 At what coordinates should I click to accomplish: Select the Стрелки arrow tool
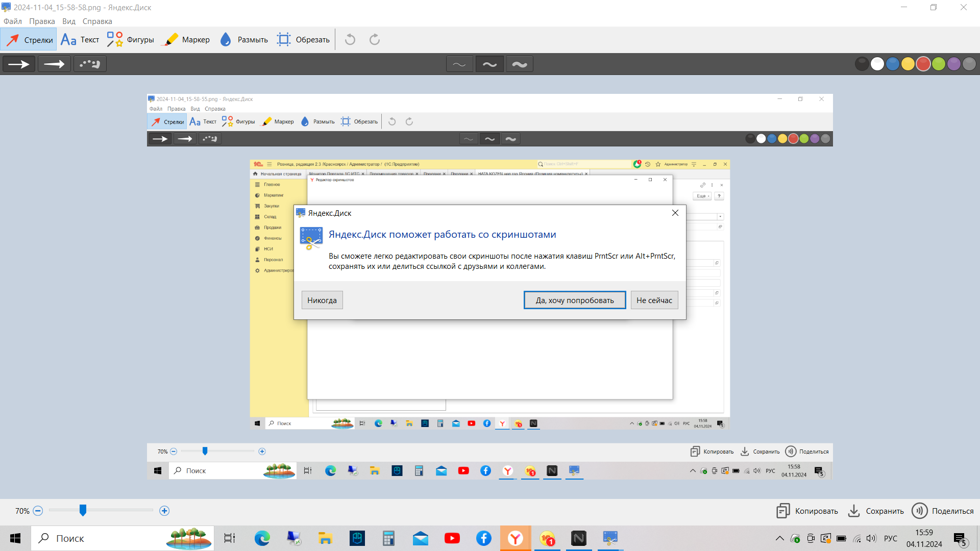pyautogui.click(x=29, y=40)
